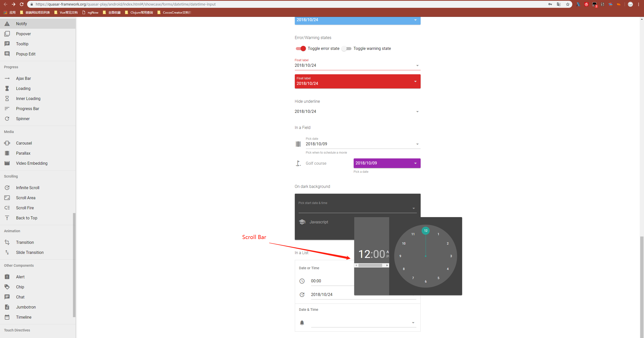Click the Carousel icon in sidebar
Screen dimensions: 644x338
click(7, 143)
